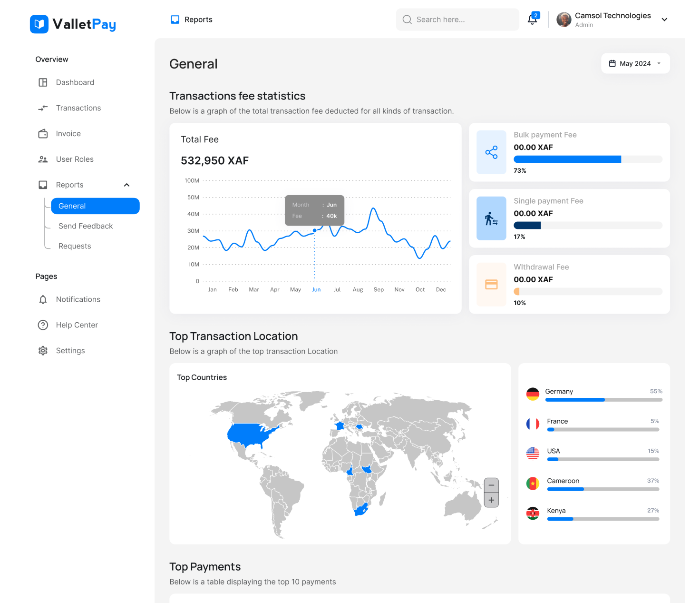Open the Requests page

pyautogui.click(x=74, y=246)
